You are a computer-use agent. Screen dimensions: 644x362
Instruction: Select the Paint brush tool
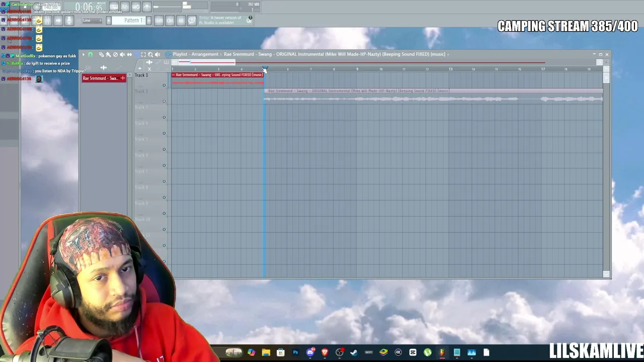tap(108, 54)
